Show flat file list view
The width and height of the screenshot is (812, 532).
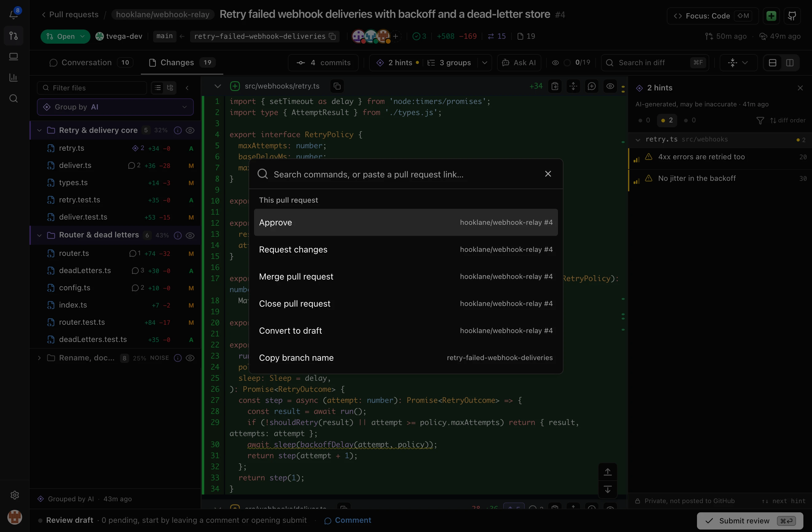tap(157, 88)
